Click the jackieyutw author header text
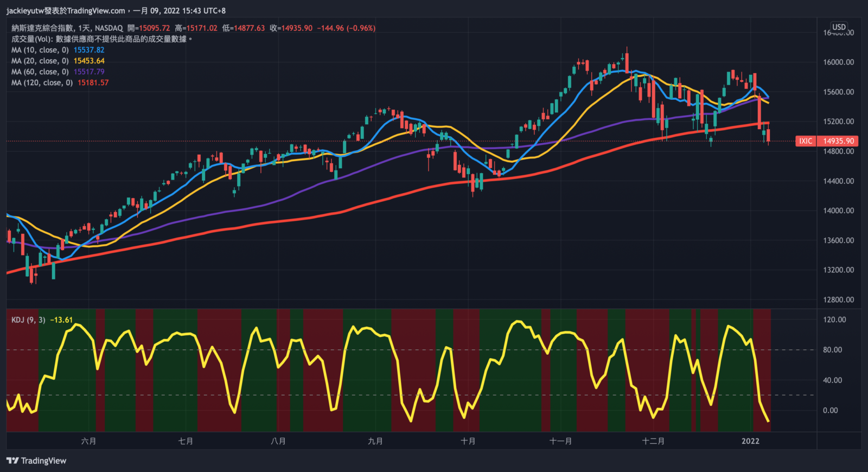Viewport: 868px width, 472px height. pos(65,11)
